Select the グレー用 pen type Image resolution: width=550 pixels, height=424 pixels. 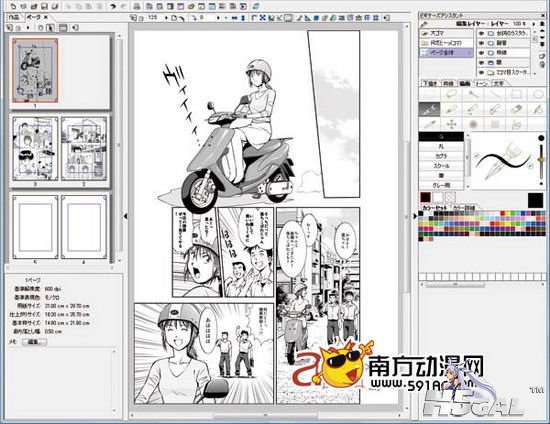[x=441, y=185]
